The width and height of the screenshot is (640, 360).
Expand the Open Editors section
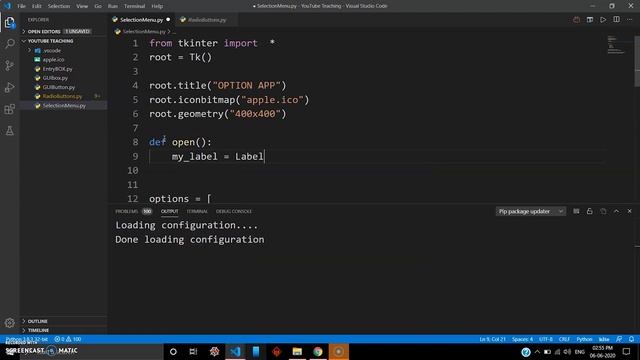[x=63, y=31]
